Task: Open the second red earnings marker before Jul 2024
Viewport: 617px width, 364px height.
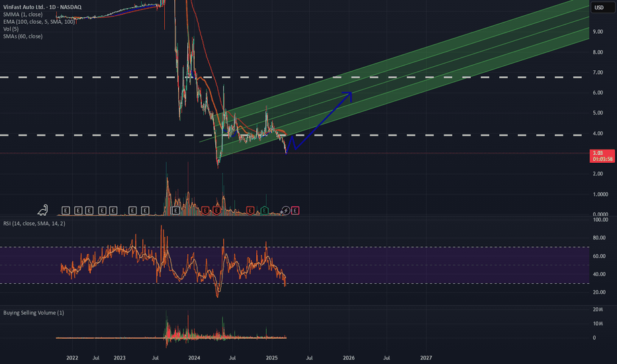Action: point(216,210)
